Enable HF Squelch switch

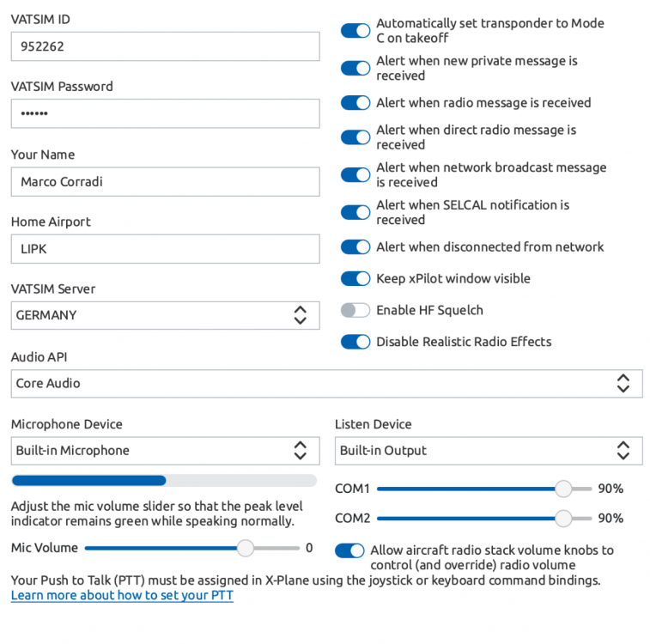355,311
